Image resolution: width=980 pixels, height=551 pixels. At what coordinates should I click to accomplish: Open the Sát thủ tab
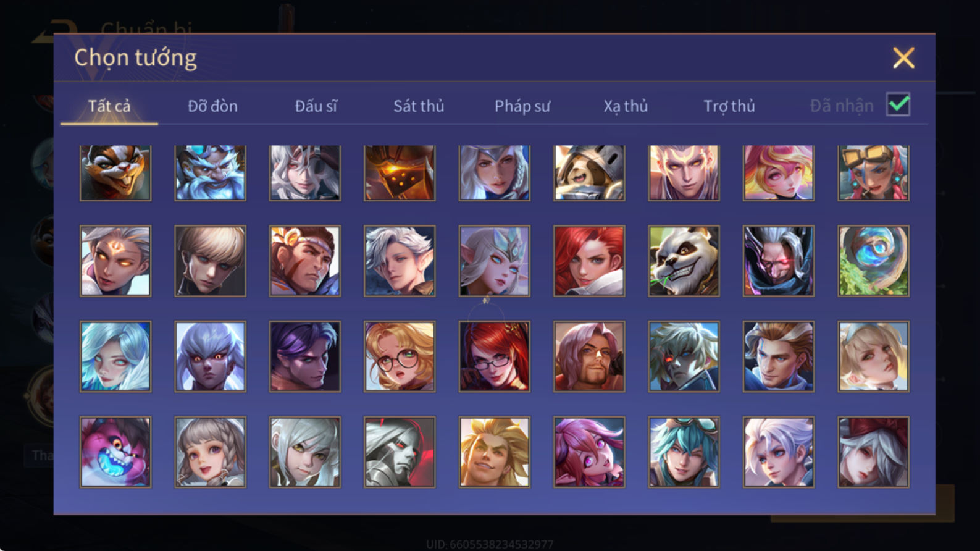click(419, 106)
